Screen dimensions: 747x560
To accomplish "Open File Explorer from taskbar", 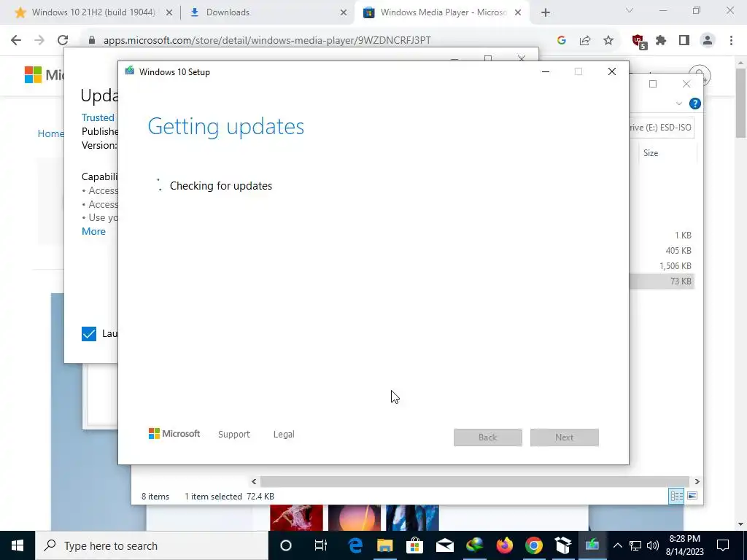I will (385, 545).
